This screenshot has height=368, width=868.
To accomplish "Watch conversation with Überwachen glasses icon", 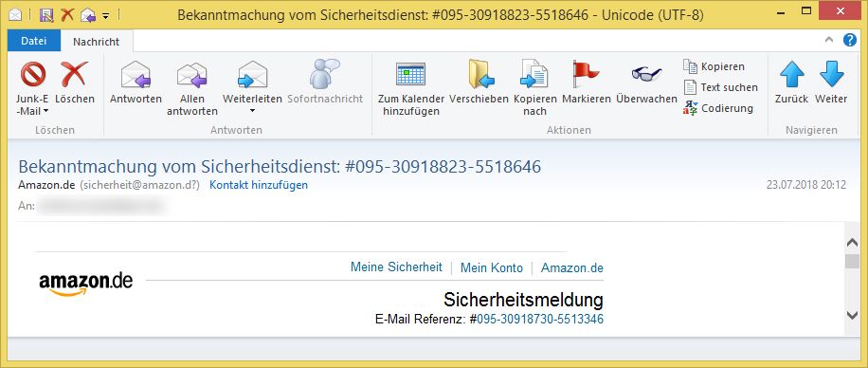I will [646, 74].
